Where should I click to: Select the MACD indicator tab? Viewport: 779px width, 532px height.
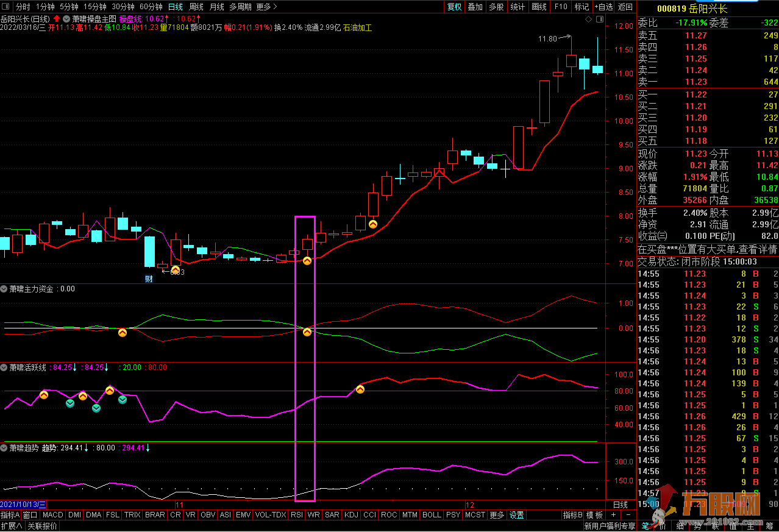point(53,515)
